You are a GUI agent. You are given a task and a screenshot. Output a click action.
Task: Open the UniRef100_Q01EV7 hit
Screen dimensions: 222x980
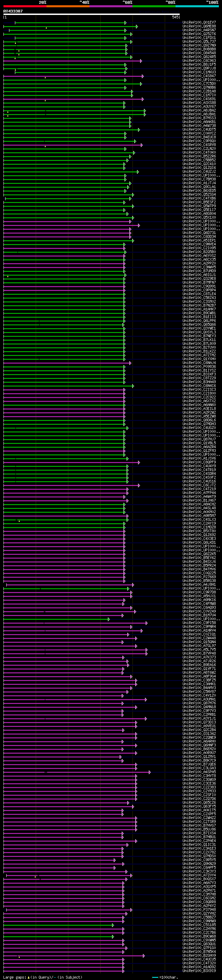(x=199, y=23)
